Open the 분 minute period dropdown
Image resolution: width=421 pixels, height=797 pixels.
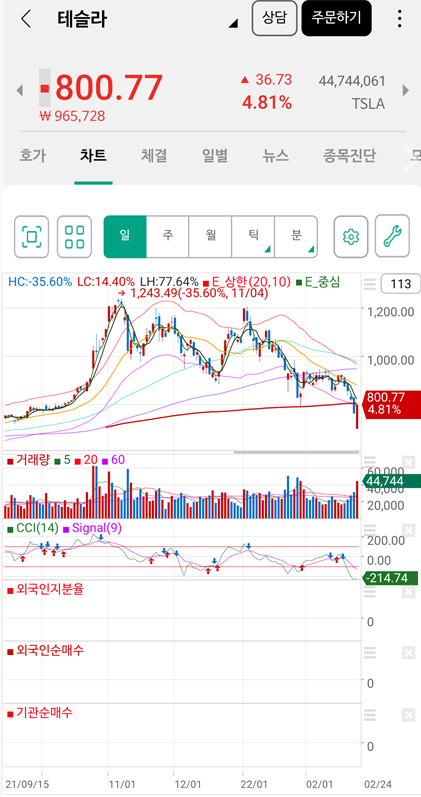[296, 236]
